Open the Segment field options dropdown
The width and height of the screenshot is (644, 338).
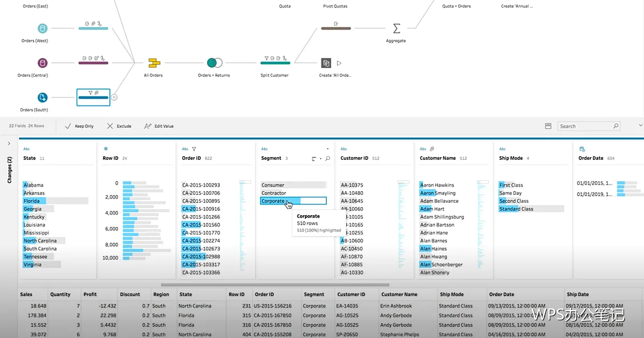(328, 149)
